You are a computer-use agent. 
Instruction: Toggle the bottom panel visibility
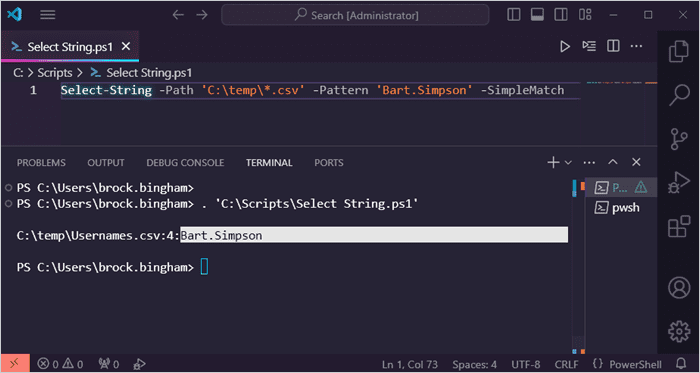537,15
